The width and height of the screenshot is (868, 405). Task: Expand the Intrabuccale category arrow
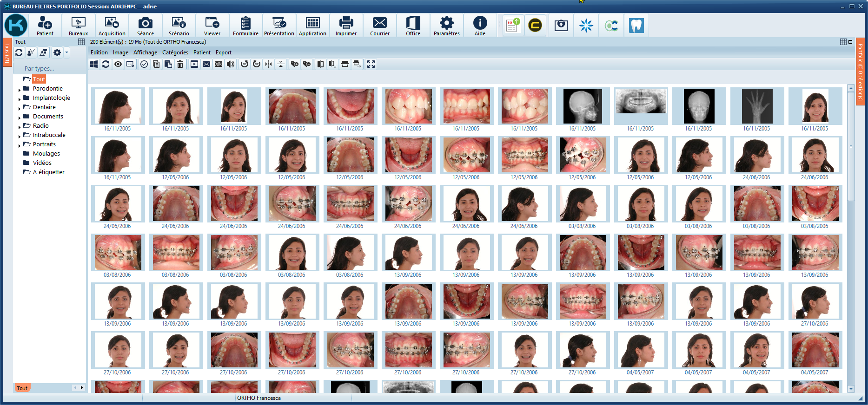[19, 136]
